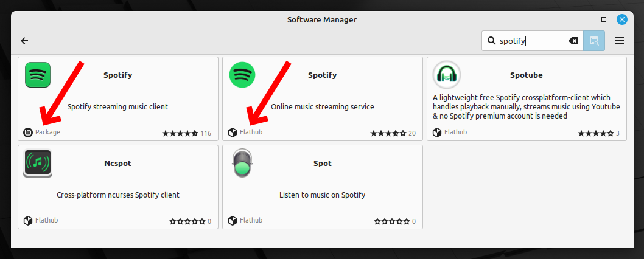Screen dimensions: 644x259
Task: Open the hamburger menu
Action: point(620,41)
